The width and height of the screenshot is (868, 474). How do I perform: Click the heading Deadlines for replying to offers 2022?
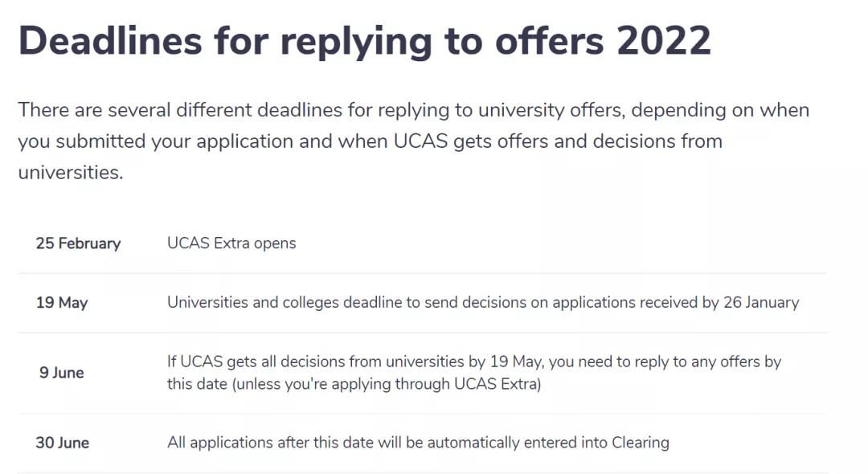[365, 42]
